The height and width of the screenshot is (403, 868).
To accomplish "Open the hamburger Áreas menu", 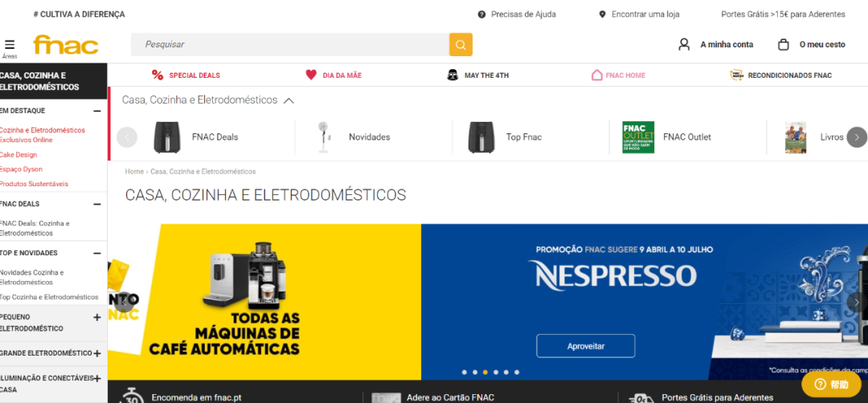I will (x=10, y=45).
